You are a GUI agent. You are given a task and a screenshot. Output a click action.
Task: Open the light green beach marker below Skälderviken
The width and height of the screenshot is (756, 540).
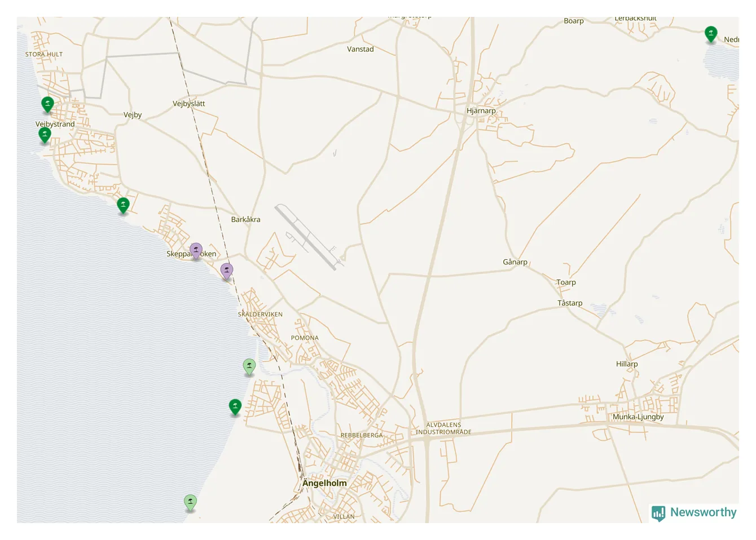249,367
